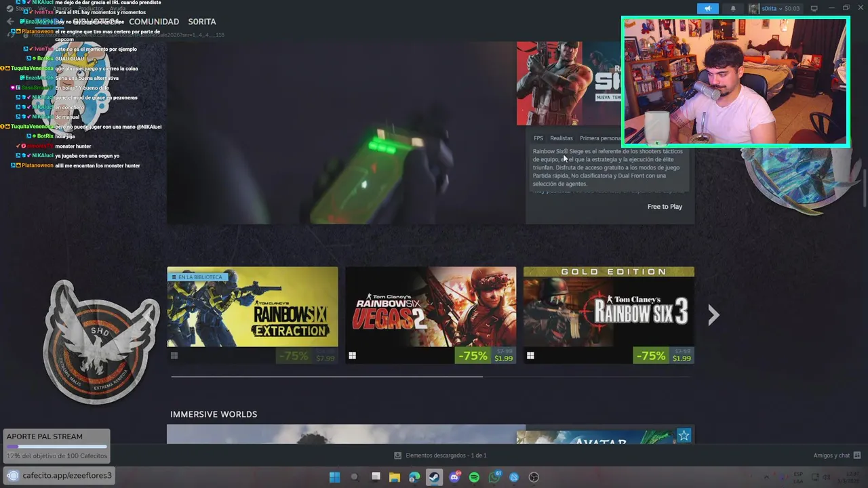Open Amigos y chat panel

tap(831, 455)
